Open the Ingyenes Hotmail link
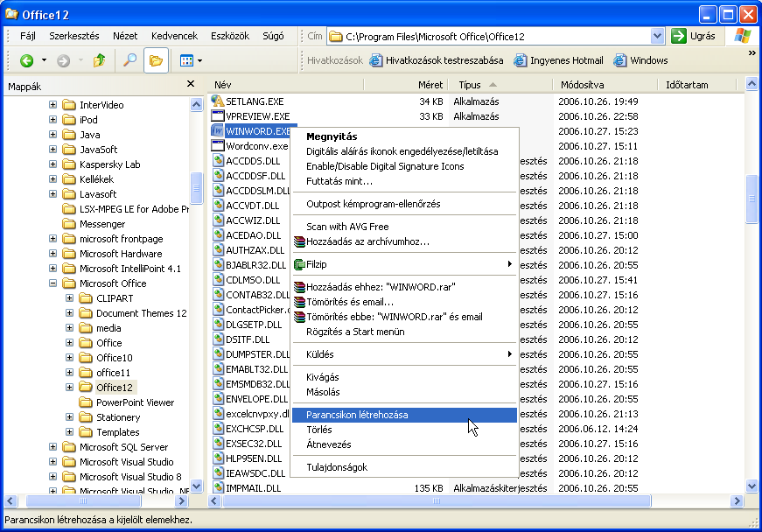Screen dimensions: 762x532 coord(559,60)
